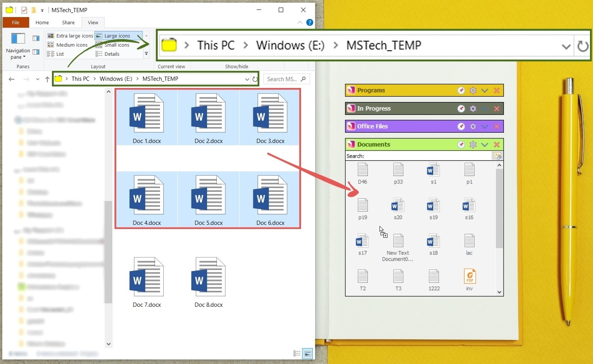Expand the Office Files panel chevron
This screenshot has width=593, height=364.
click(x=485, y=127)
